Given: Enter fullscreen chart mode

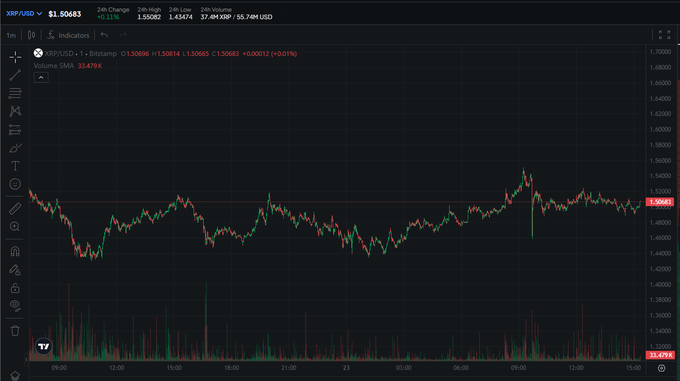Looking at the screenshot, I should (x=664, y=35).
